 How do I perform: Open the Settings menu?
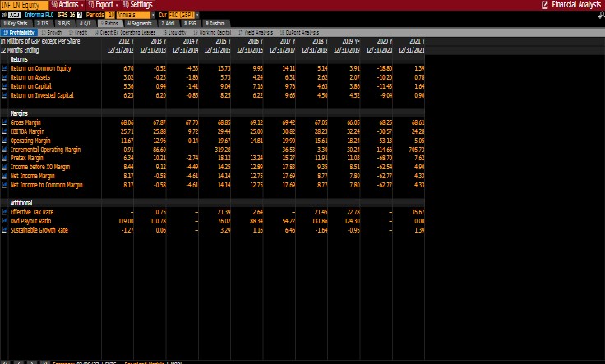[138, 5]
